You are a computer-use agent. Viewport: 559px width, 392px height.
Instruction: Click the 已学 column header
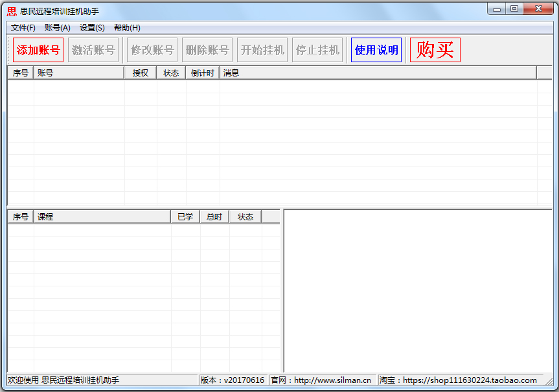pyautogui.click(x=185, y=217)
